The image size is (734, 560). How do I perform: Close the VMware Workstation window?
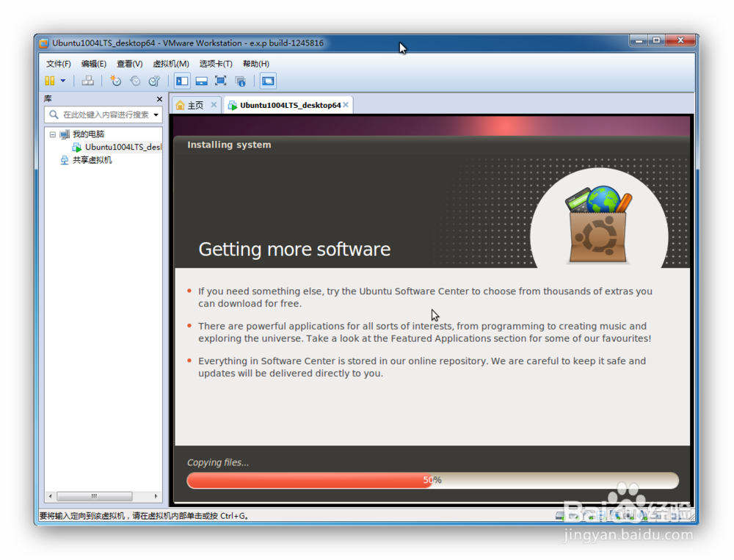pyautogui.click(x=680, y=41)
